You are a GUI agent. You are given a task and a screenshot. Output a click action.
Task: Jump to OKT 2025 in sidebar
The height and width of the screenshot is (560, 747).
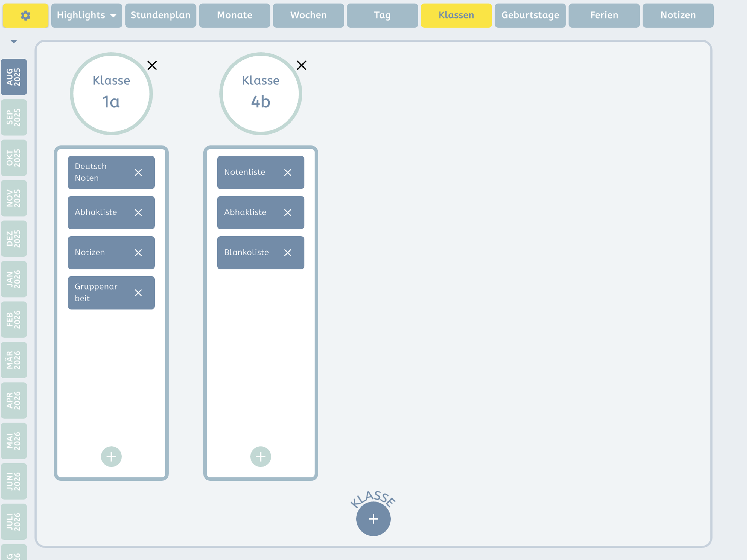[x=14, y=158]
